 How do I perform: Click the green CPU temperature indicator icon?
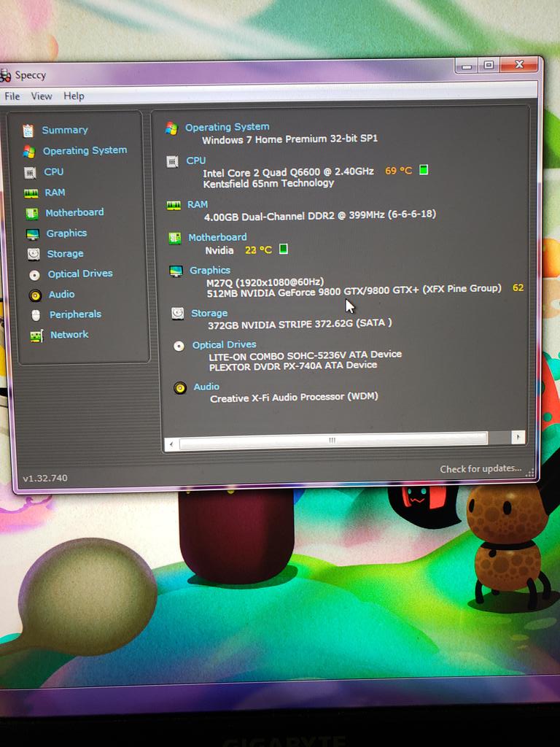pyautogui.click(x=424, y=169)
